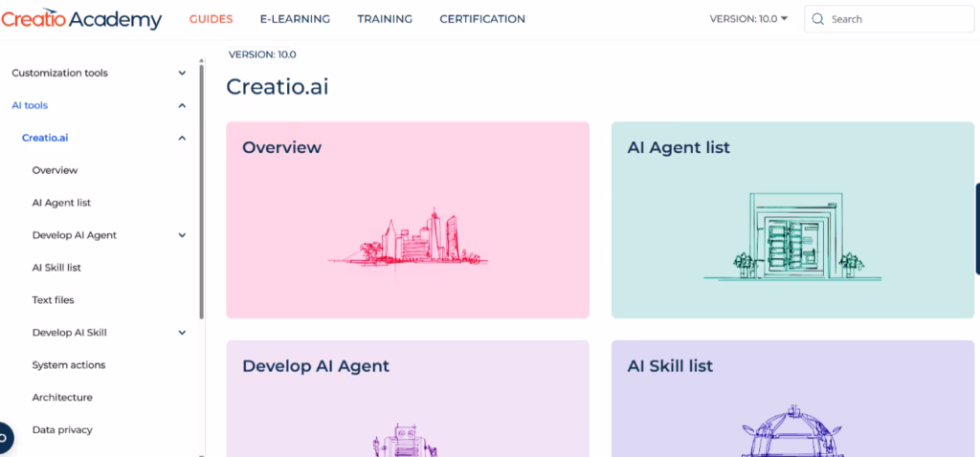This screenshot has width=980, height=457.
Task: Open Text files sidebar item
Action: [54, 300]
